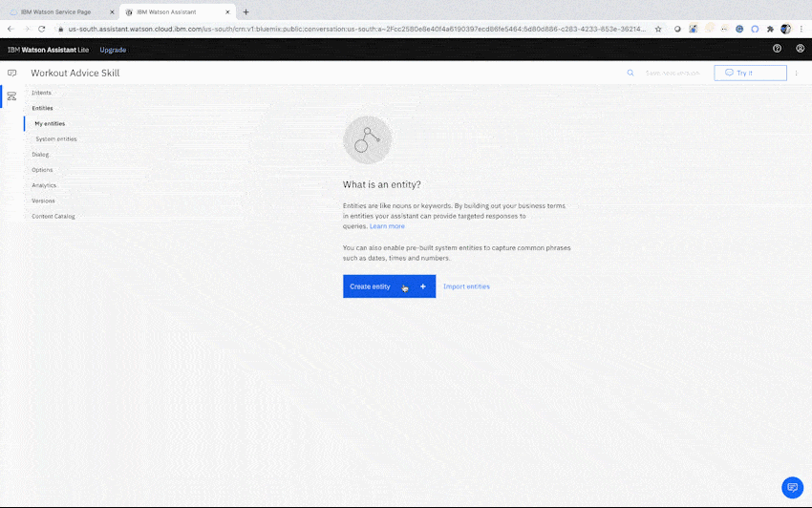
Task: Select My entities
Action: click(50, 124)
